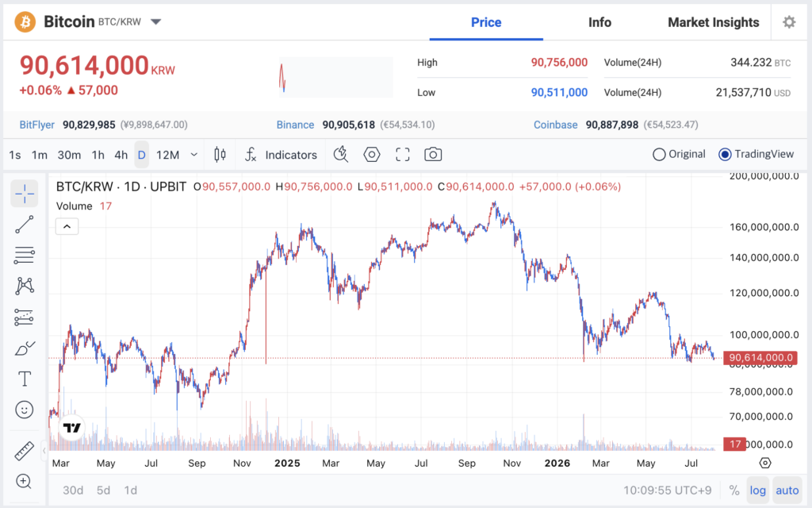Select the 1h interval
The width and height of the screenshot is (812, 508).
[x=98, y=155]
